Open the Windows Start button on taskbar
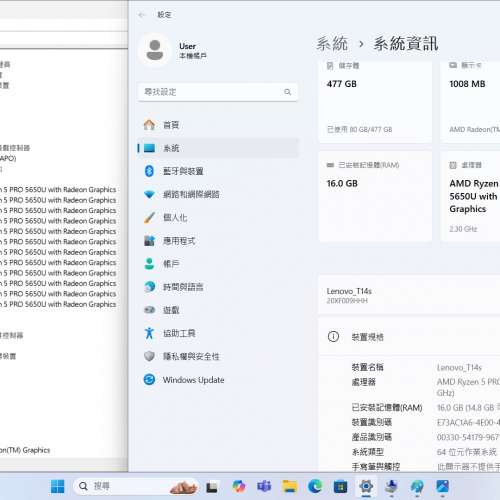 58,486
